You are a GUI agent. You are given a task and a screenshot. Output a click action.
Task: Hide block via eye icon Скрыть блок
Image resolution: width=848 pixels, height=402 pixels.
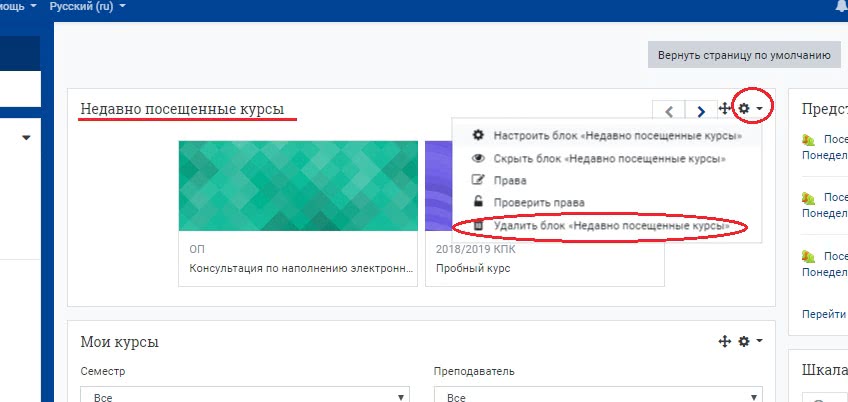(478, 158)
